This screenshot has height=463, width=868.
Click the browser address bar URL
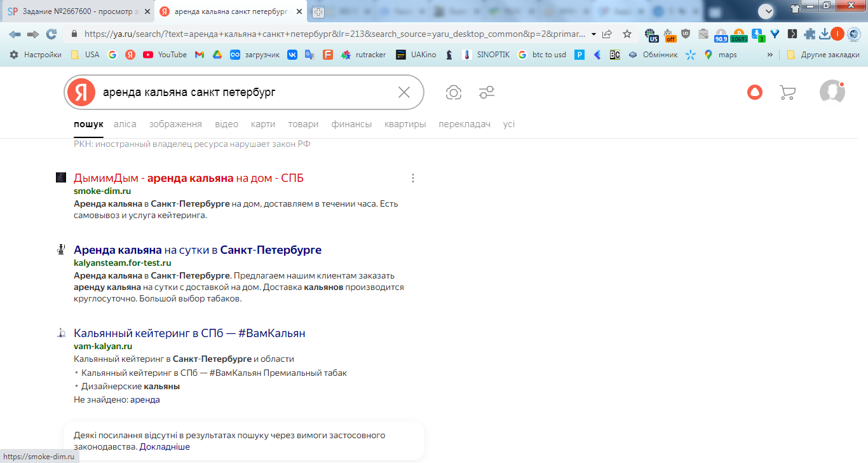click(x=334, y=34)
